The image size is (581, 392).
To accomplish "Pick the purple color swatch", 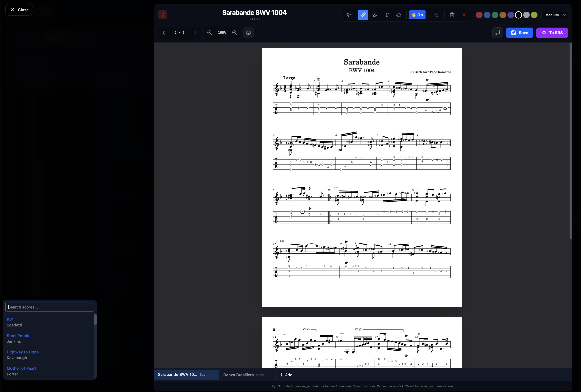I will pos(511,15).
